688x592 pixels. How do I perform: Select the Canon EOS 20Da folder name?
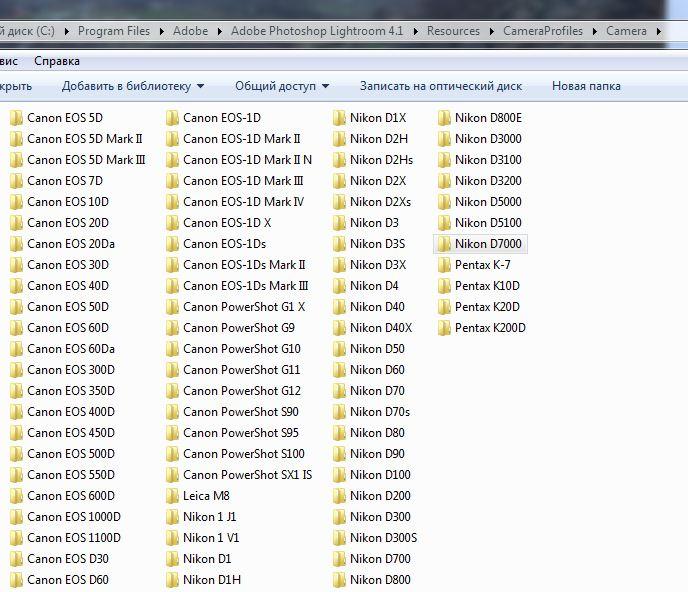point(71,244)
